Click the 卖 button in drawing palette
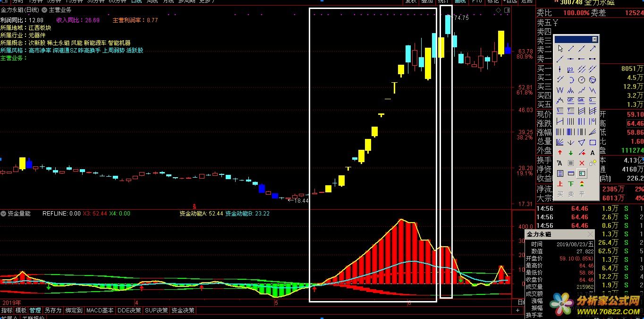 570,193
